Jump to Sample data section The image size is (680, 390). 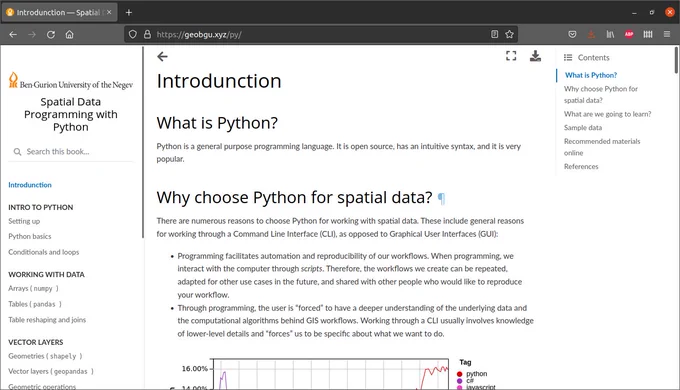point(583,128)
